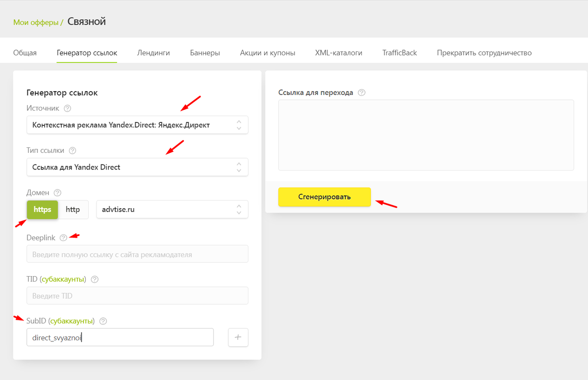Screen dimensions: 588x380
Task: Click help icon next to Ссылка для перехода
Action: tap(362, 93)
